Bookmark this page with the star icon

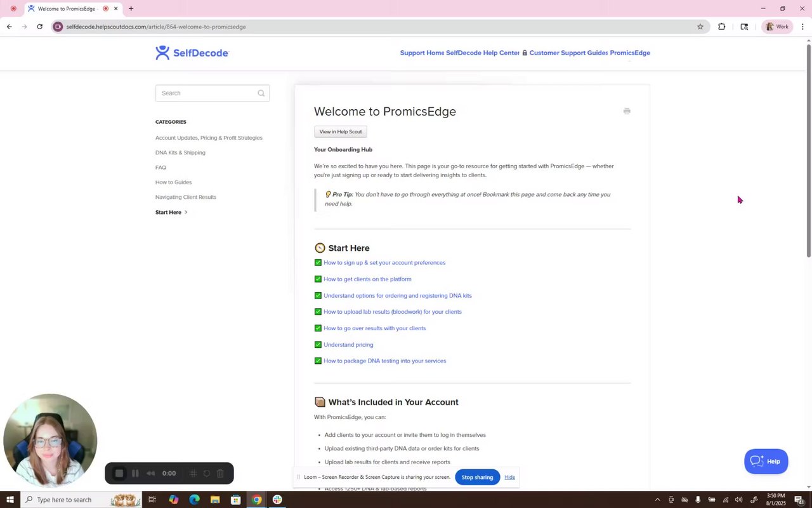tap(700, 27)
